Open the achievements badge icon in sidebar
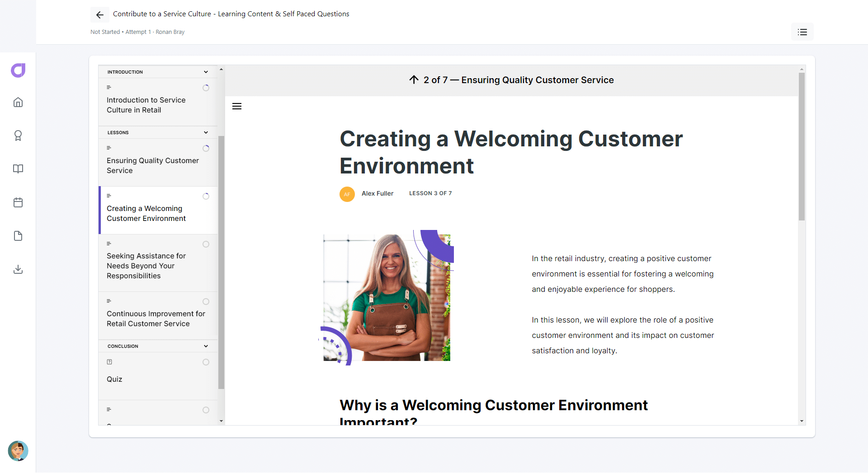The image size is (868, 473). click(18, 136)
